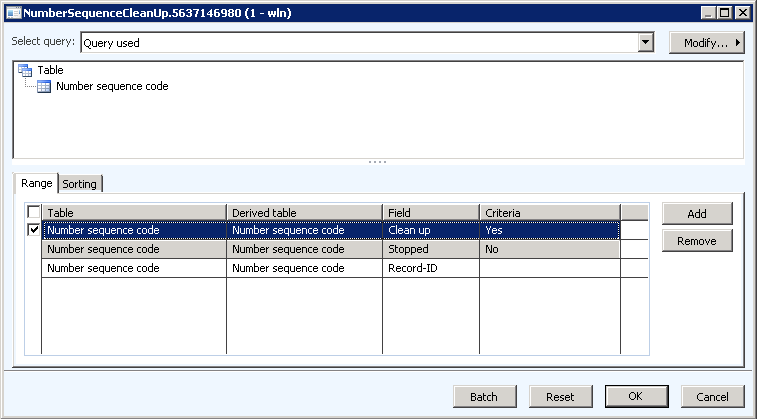Click the Number sequence code table icon
The height and width of the screenshot is (419, 757).
click(x=44, y=87)
